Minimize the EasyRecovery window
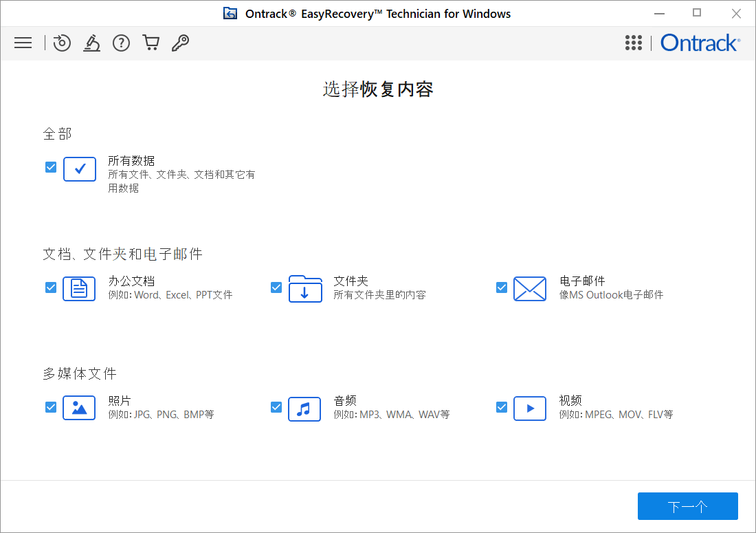This screenshot has width=756, height=533. pos(659,14)
